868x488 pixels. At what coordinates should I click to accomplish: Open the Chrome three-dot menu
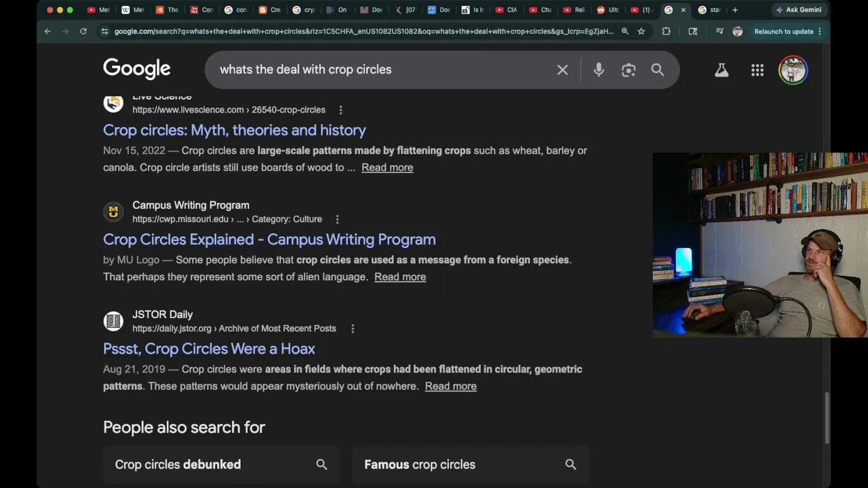pyautogui.click(x=820, y=31)
